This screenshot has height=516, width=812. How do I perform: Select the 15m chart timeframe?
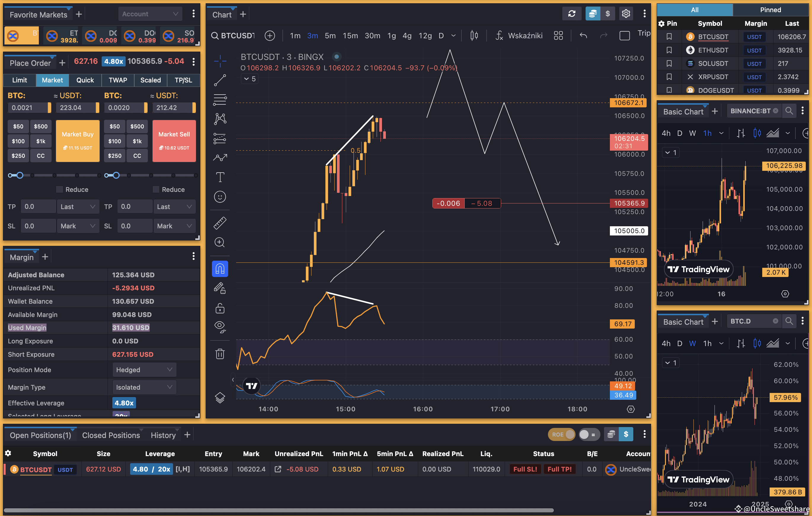350,35
